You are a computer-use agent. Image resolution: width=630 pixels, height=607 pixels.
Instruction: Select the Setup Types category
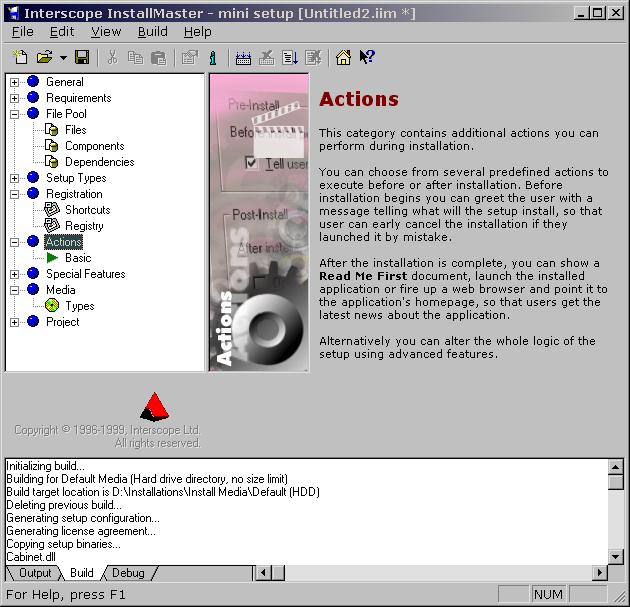pyautogui.click(x=76, y=178)
